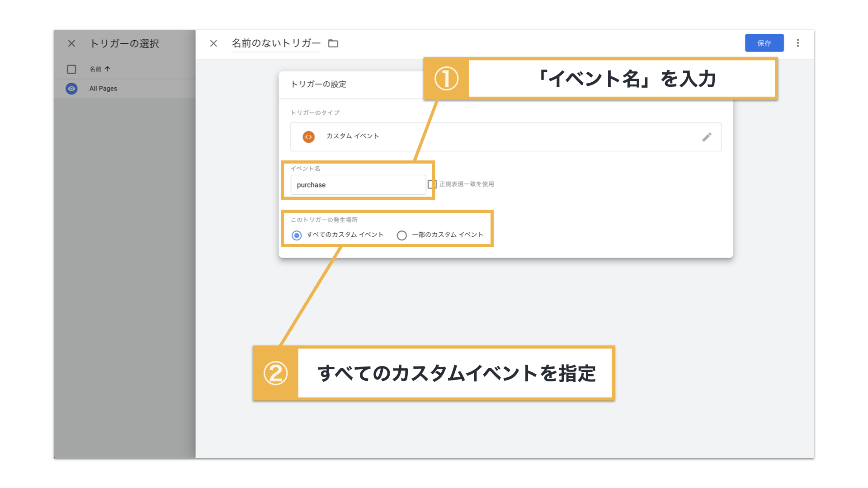
Task: Enable the 正規表現一致を使用 checkbox
Action: [x=432, y=184]
